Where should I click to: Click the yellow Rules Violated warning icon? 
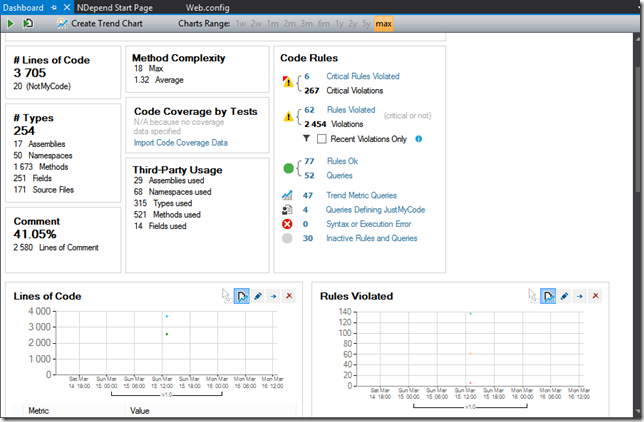[288, 116]
